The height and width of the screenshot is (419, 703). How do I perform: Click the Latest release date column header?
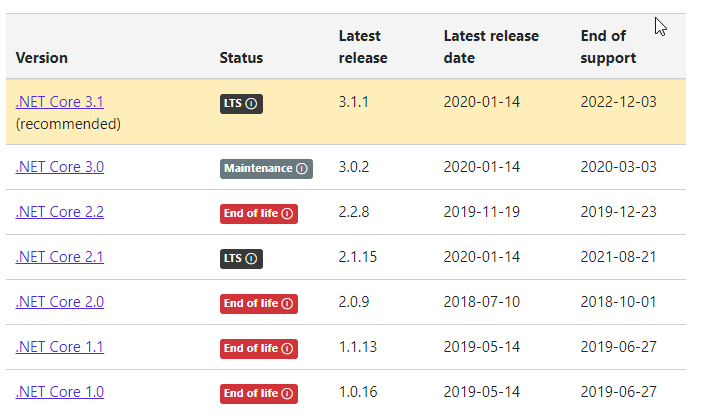[491, 47]
